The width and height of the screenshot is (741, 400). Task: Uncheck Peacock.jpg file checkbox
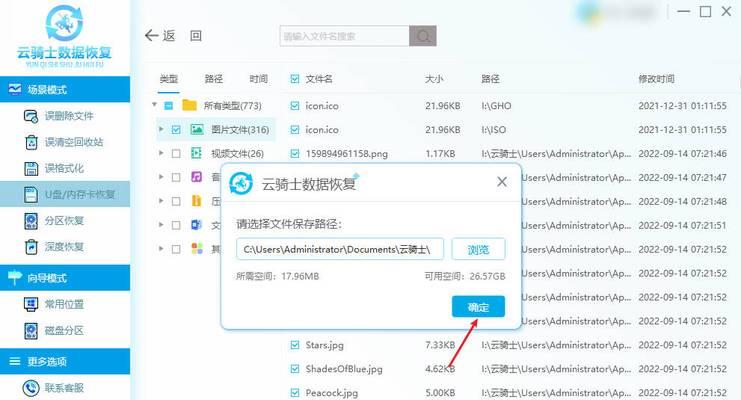295,393
